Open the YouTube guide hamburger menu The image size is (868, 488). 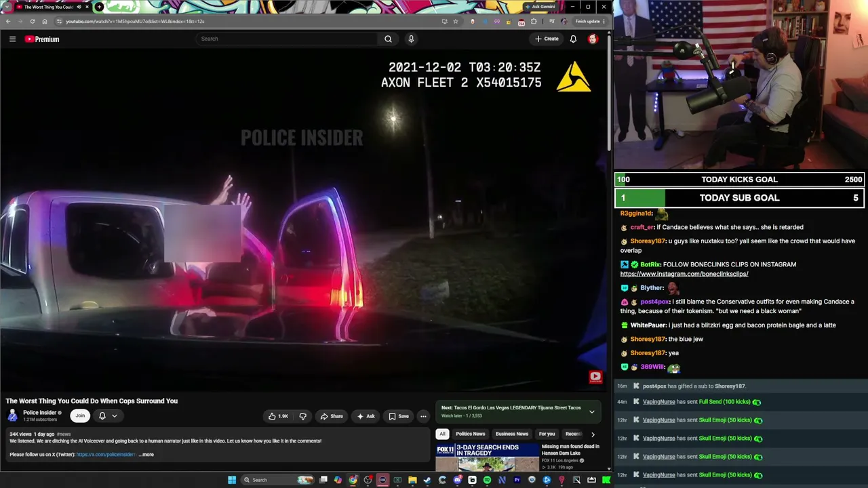point(12,39)
